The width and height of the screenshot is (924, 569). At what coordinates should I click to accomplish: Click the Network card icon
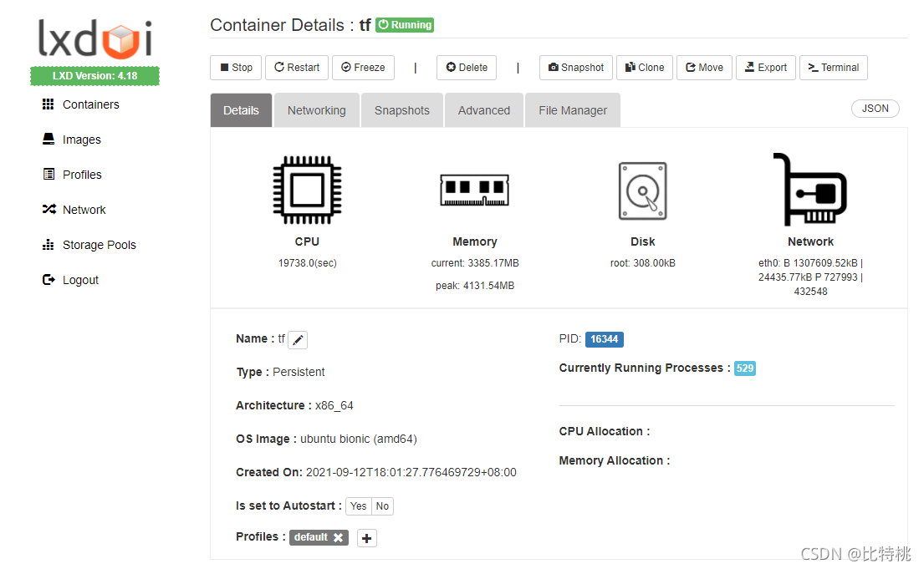click(x=810, y=189)
